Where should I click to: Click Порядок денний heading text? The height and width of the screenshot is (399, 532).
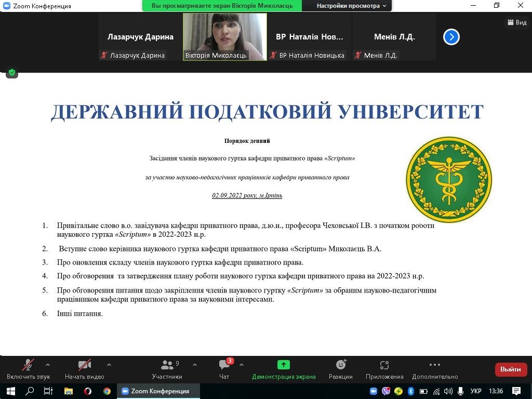coord(247,141)
